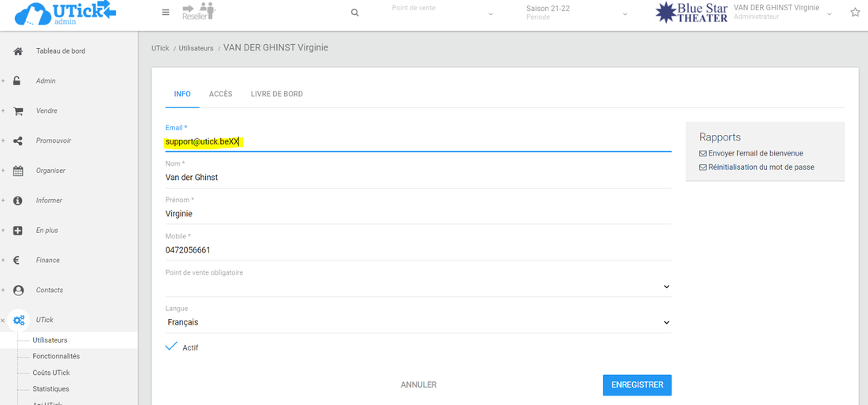Click the favorite star icon

855,13
